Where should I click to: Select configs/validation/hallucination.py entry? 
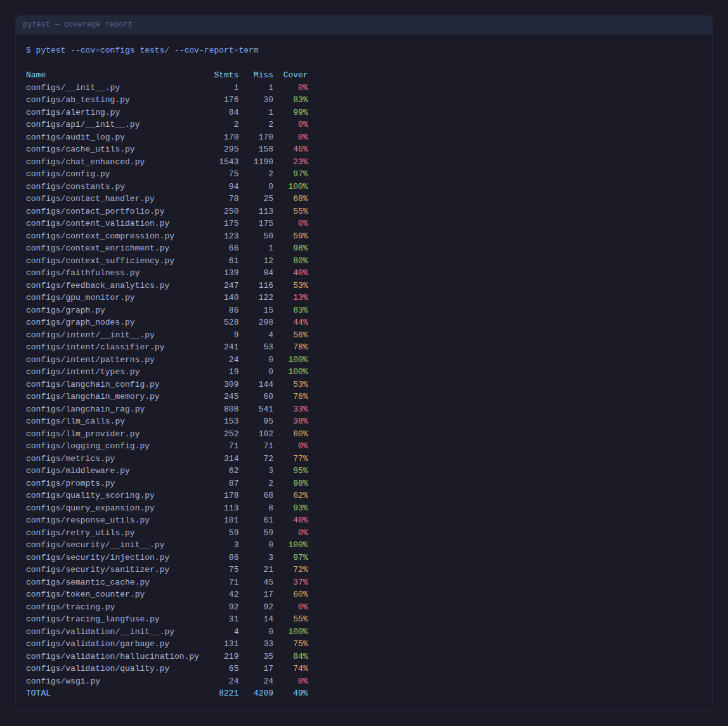coord(112,656)
